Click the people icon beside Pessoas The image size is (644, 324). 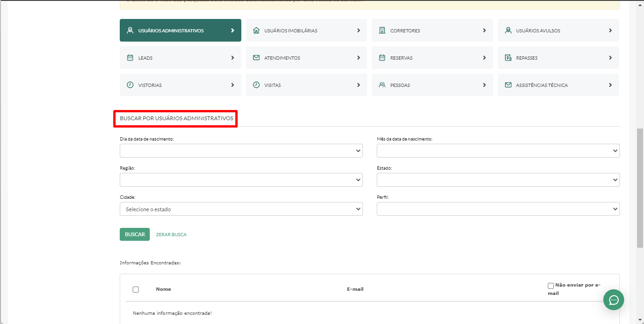(382, 85)
